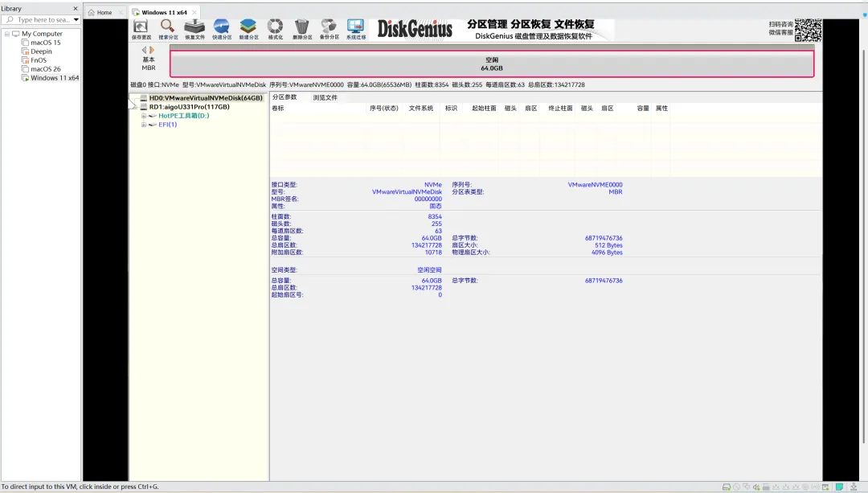This screenshot has height=493, width=868.
Task: Click the teal message log icon in status bar
Action: tap(839, 487)
